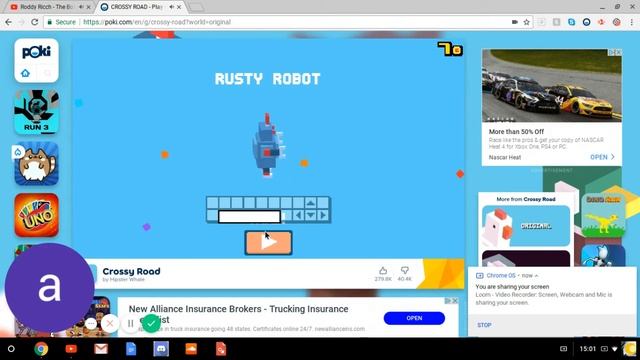The width and height of the screenshot is (640, 360).
Task: Click the Poki logo
Action: pos(36,52)
